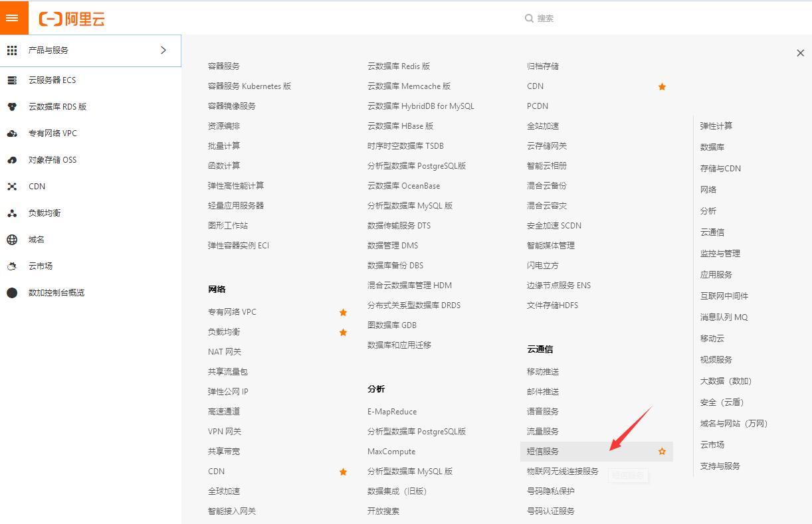Unstar CDN under 归档存储 column
The height and width of the screenshot is (524, 812).
[x=662, y=86]
